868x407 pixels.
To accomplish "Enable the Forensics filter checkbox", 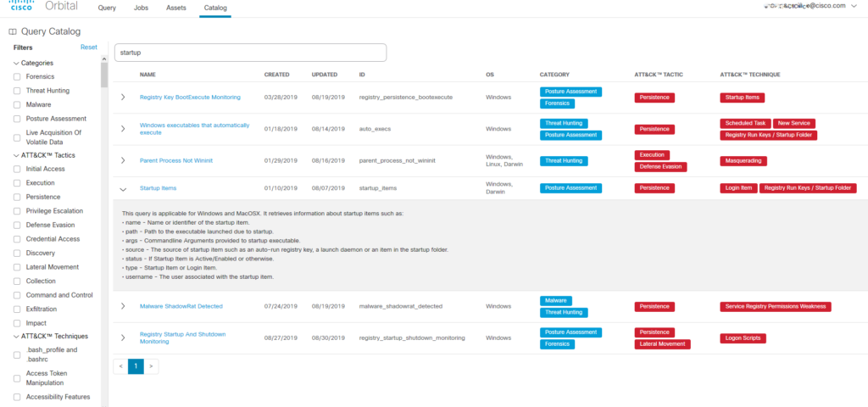I will [18, 76].
